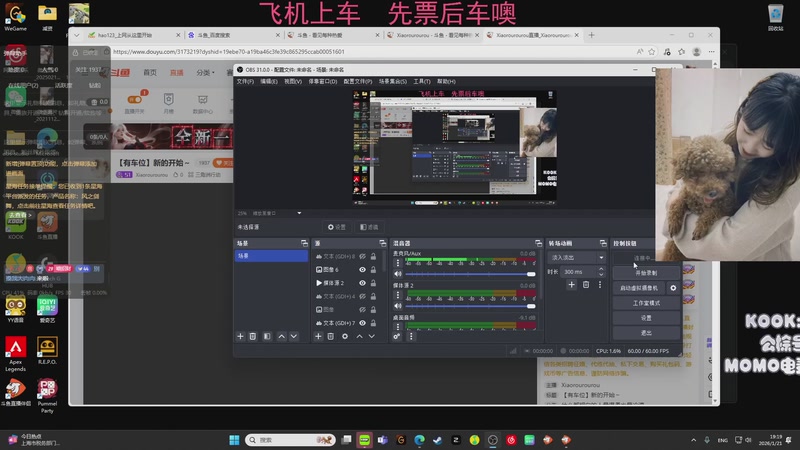This screenshot has height=450, width=800.
Task: Adjust 媒体源 2 volume slider
Action: (470, 306)
